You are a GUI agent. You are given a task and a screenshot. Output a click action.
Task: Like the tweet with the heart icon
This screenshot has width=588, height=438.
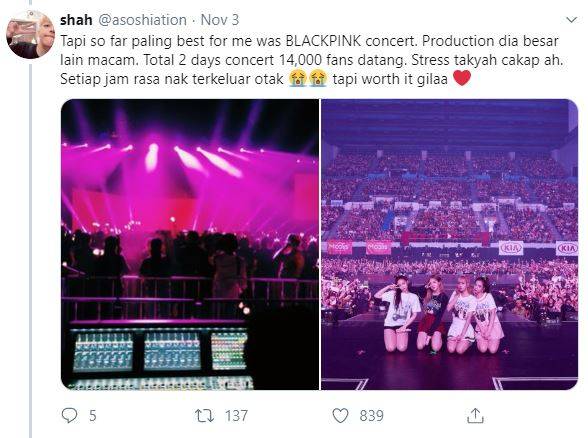click(340, 416)
